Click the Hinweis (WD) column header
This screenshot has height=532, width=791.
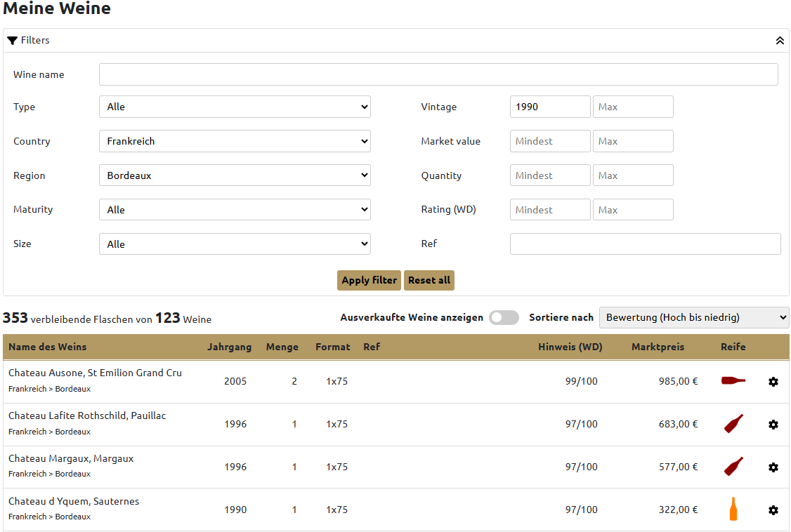pos(570,347)
